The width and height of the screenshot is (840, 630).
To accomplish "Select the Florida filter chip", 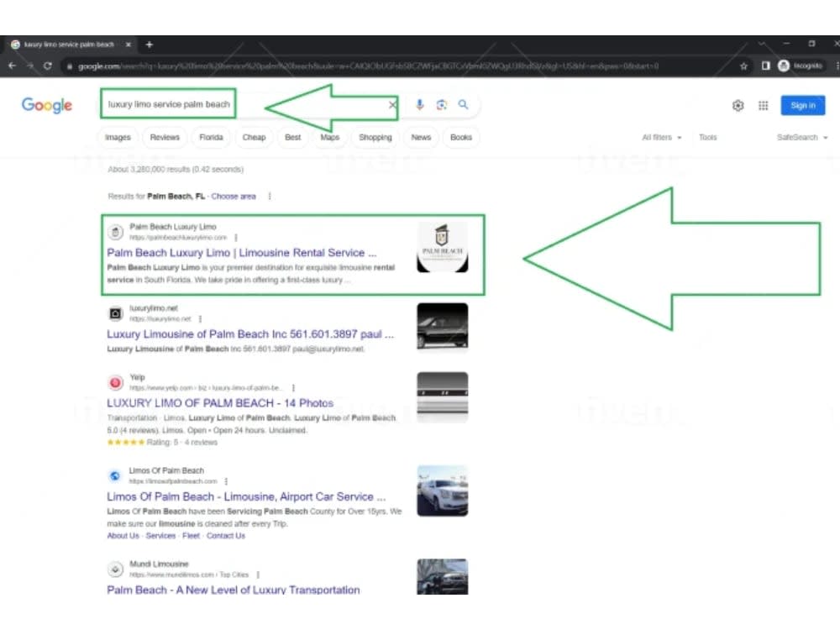I will point(211,137).
